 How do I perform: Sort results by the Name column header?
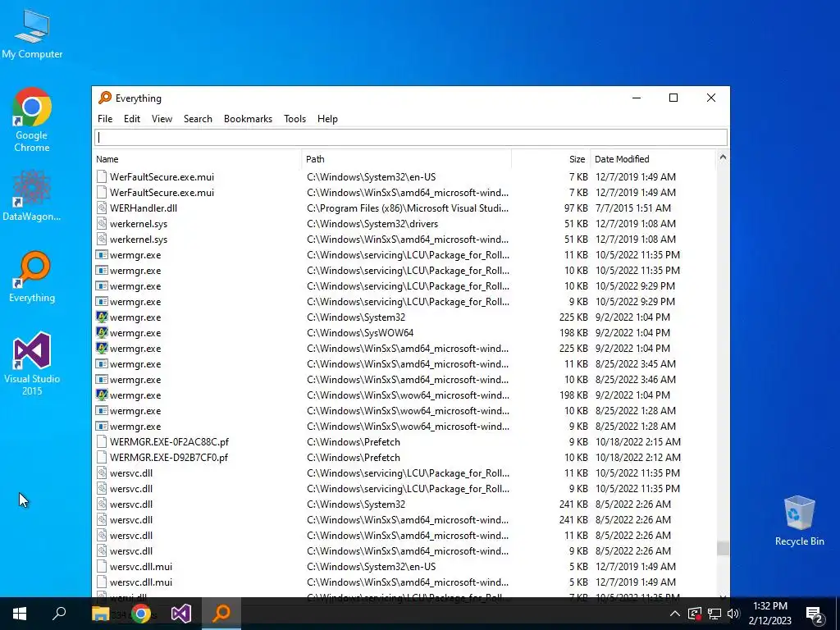click(x=197, y=159)
